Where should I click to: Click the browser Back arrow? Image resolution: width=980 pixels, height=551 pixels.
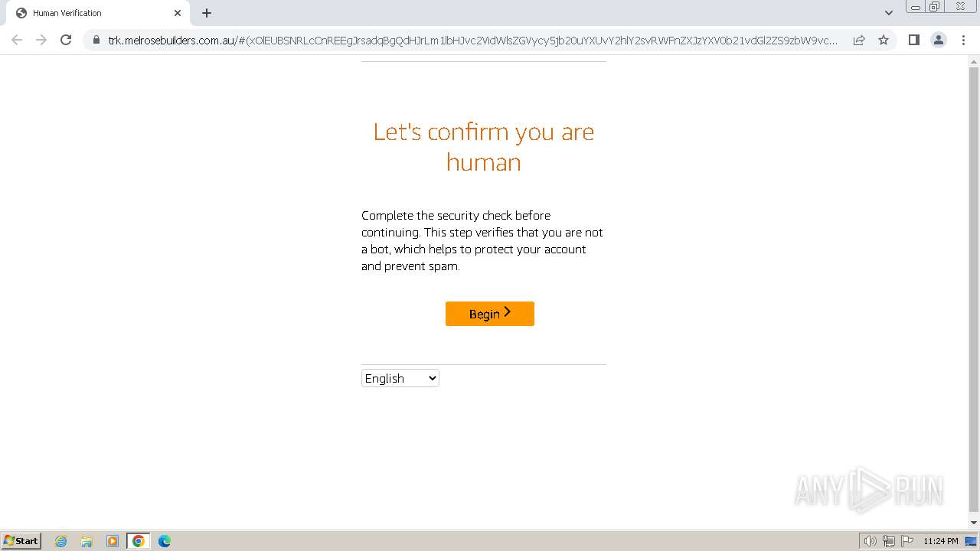click(x=17, y=40)
